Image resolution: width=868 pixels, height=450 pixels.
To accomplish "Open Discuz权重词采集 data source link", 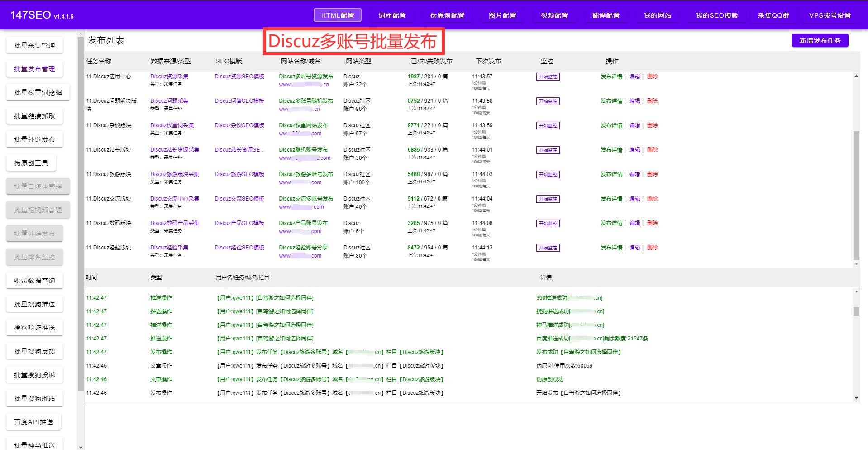I will pos(172,125).
